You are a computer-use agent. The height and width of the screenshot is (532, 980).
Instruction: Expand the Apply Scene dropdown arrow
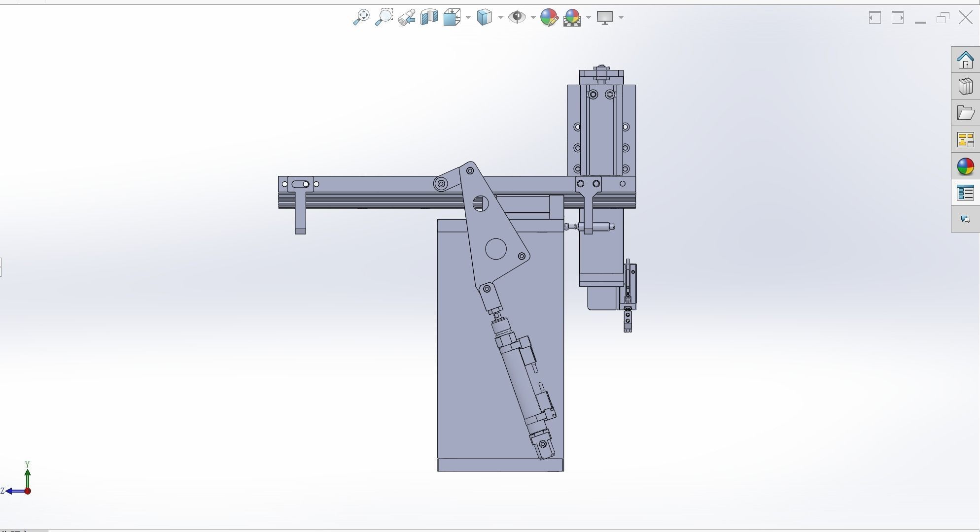point(589,18)
